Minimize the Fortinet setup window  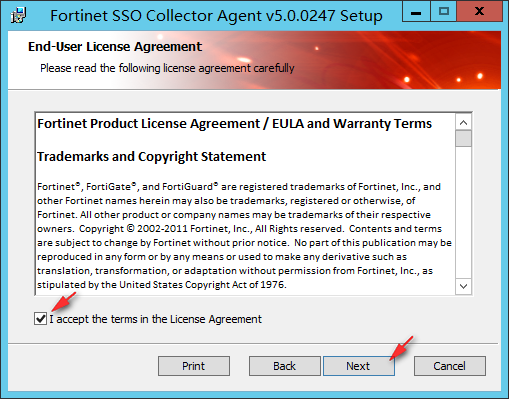[x=416, y=11]
